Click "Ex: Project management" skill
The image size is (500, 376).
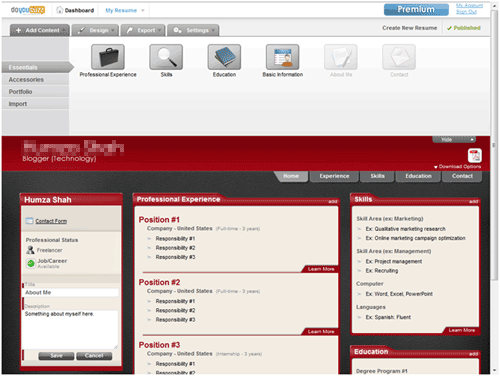(x=394, y=261)
